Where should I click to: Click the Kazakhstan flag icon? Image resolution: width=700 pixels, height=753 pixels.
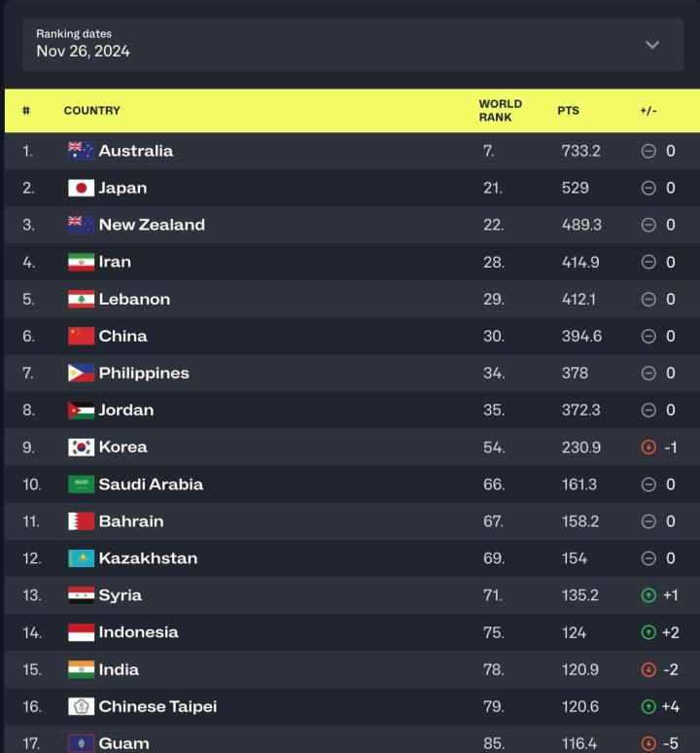pos(81,558)
